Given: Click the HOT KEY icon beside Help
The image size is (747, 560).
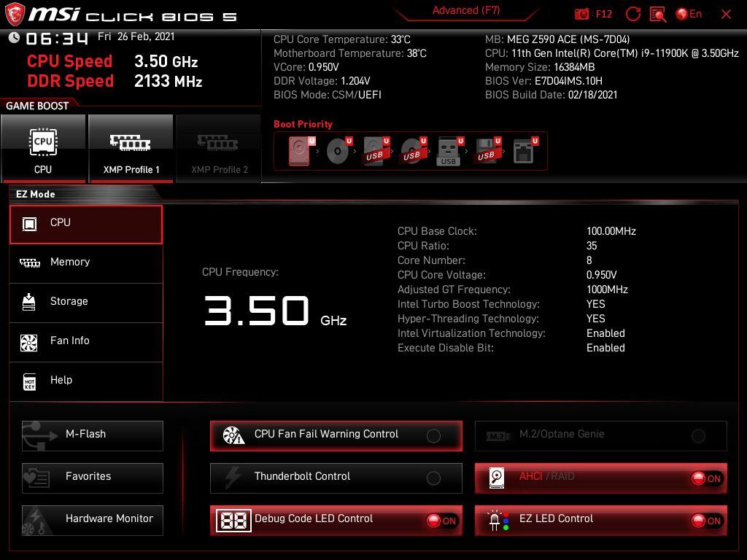Looking at the screenshot, I should coord(29,382).
